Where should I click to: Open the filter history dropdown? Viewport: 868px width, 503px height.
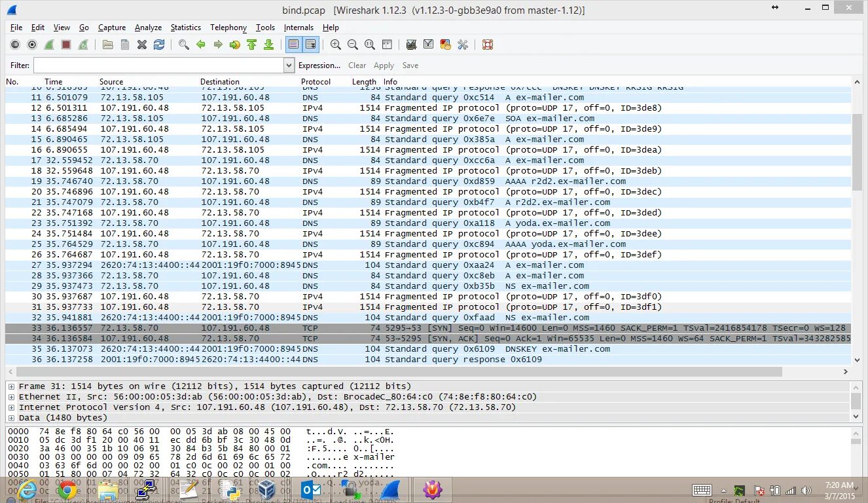tap(289, 65)
